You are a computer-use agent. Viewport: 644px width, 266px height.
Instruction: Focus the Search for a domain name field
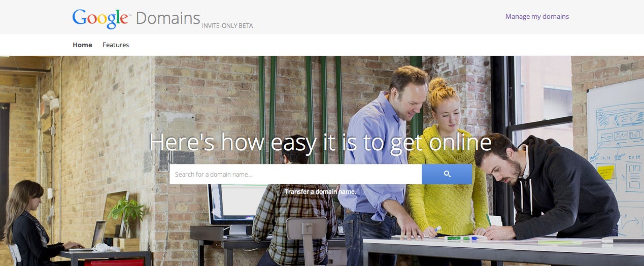(295, 174)
